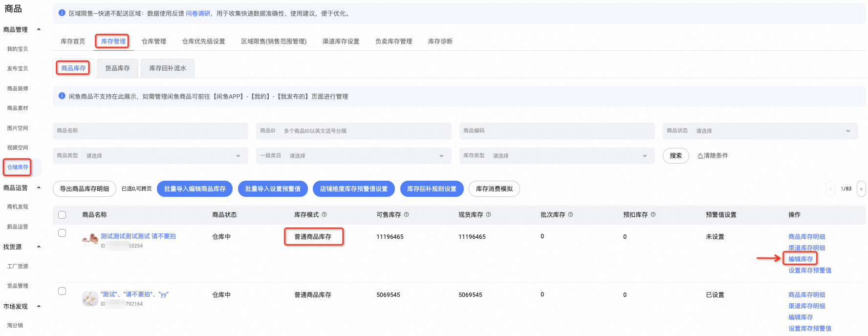868x336 pixels.
Task: Focus the 商品ID input field
Action: pyautogui.click(x=353, y=131)
